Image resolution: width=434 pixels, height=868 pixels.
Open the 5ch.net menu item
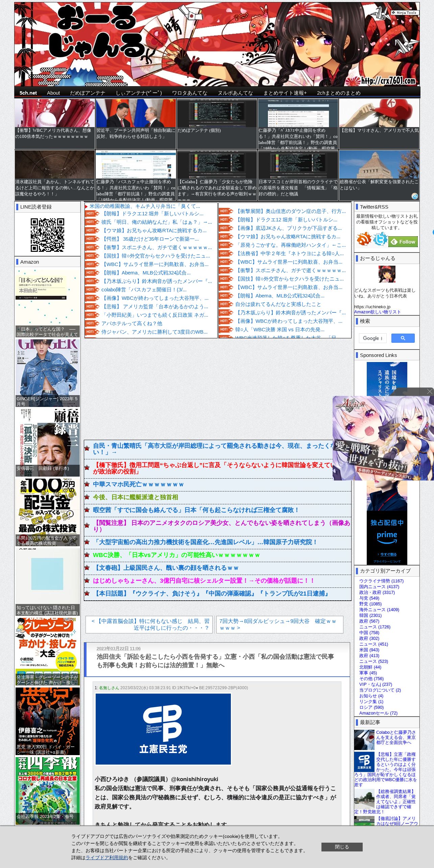click(x=28, y=93)
